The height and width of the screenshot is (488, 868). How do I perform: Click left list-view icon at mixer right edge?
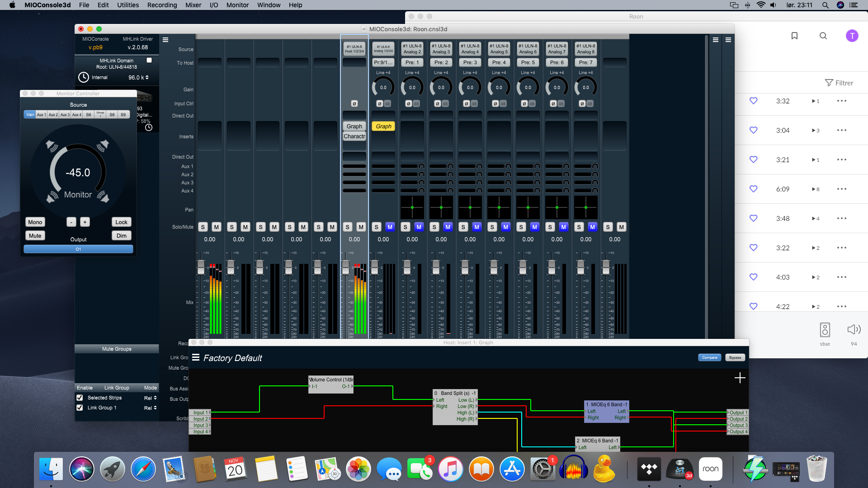pos(716,40)
